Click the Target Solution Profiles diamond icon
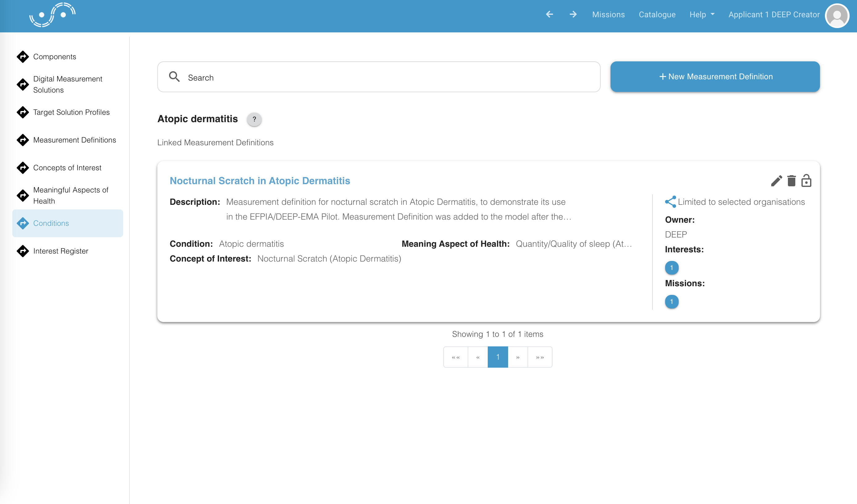The width and height of the screenshot is (857, 504). tap(23, 112)
